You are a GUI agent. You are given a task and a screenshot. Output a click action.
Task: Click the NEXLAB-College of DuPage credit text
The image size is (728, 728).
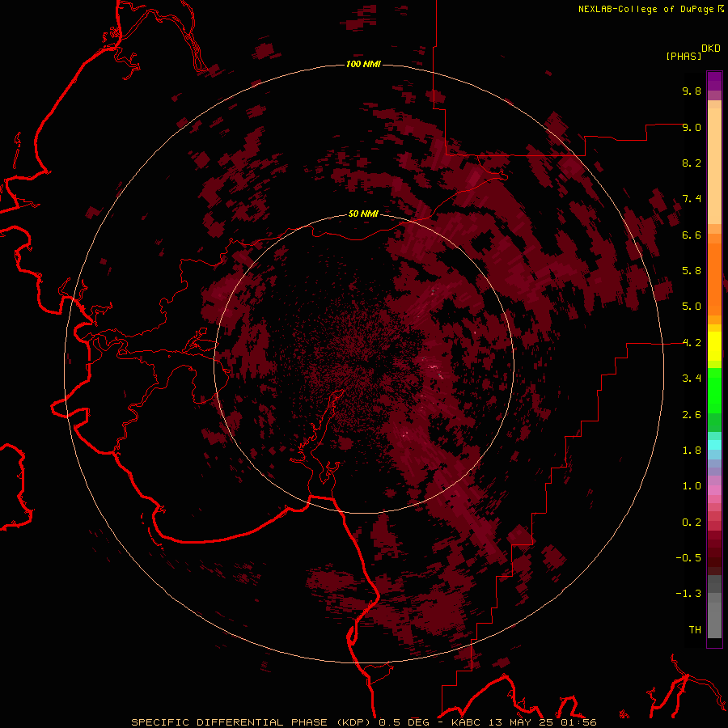[645, 9]
